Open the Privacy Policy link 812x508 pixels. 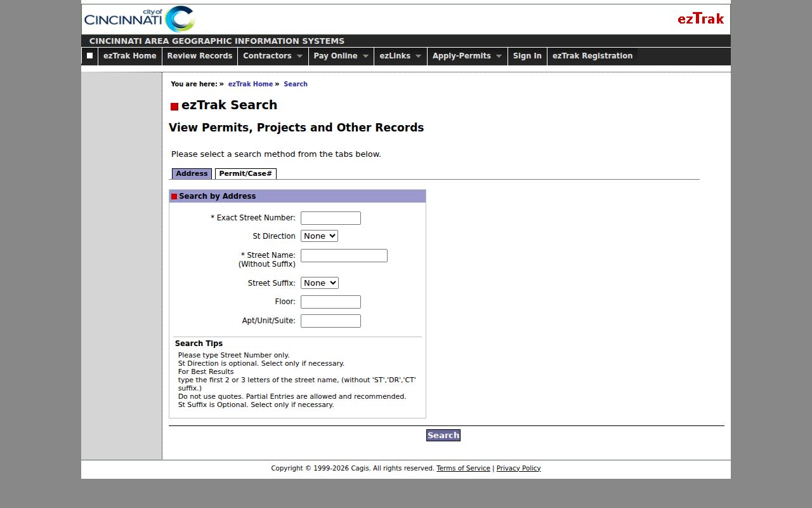click(x=518, y=468)
